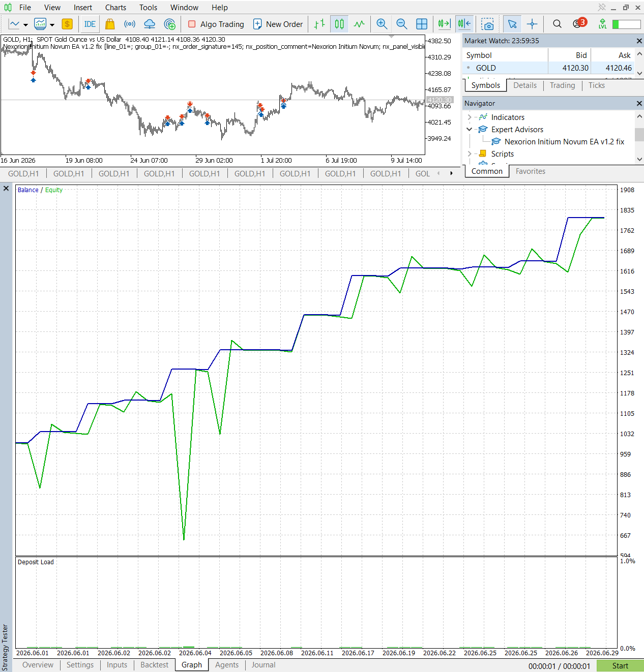Open the File menu

[25, 8]
